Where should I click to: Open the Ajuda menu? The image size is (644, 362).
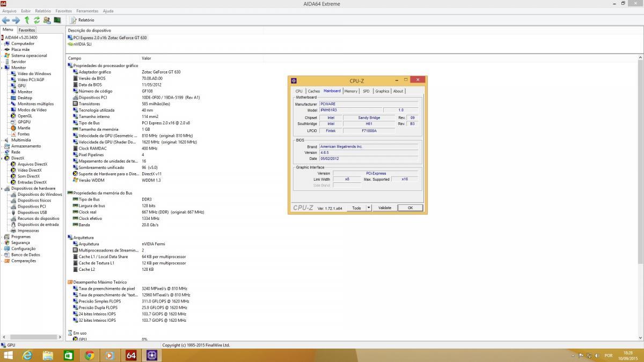tap(108, 11)
